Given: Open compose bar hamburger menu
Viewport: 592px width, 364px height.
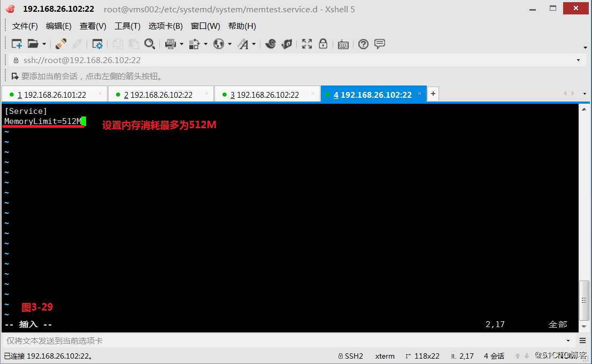Looking at the screenshot, I should tap(582, 341).
